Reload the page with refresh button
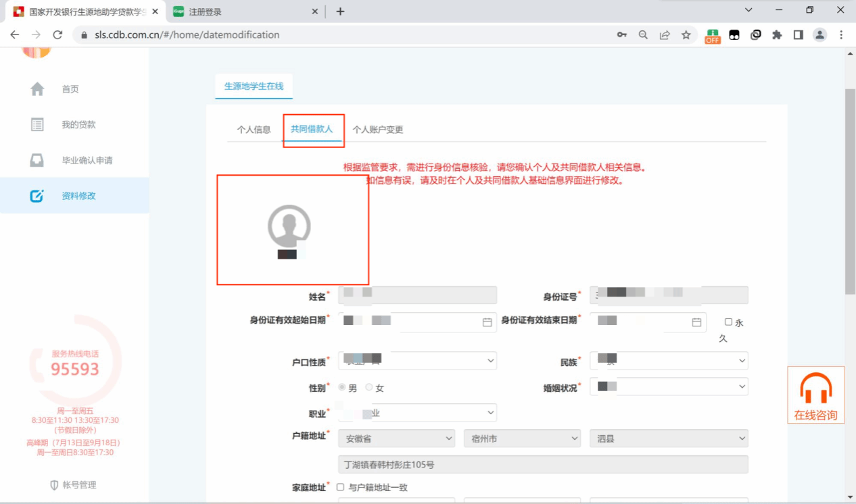Image resolution: width=856 pixels, height=504 pixels. coord(57,34)
